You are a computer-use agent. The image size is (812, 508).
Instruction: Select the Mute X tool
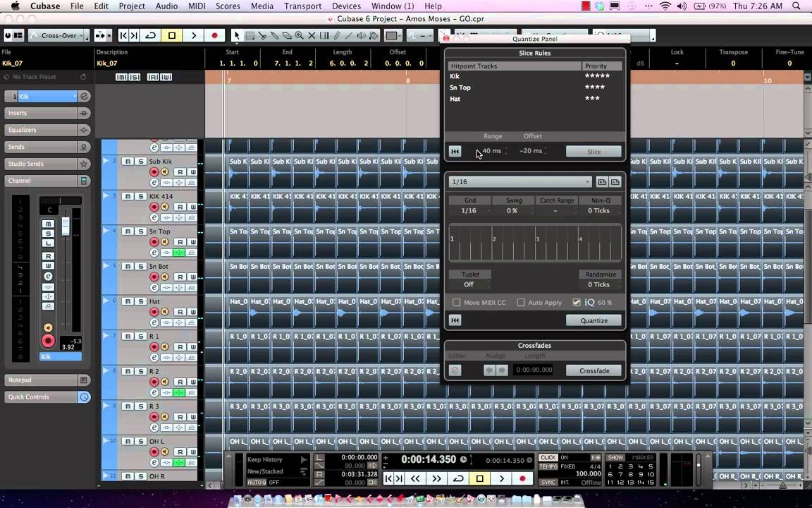tap(312, 35)
